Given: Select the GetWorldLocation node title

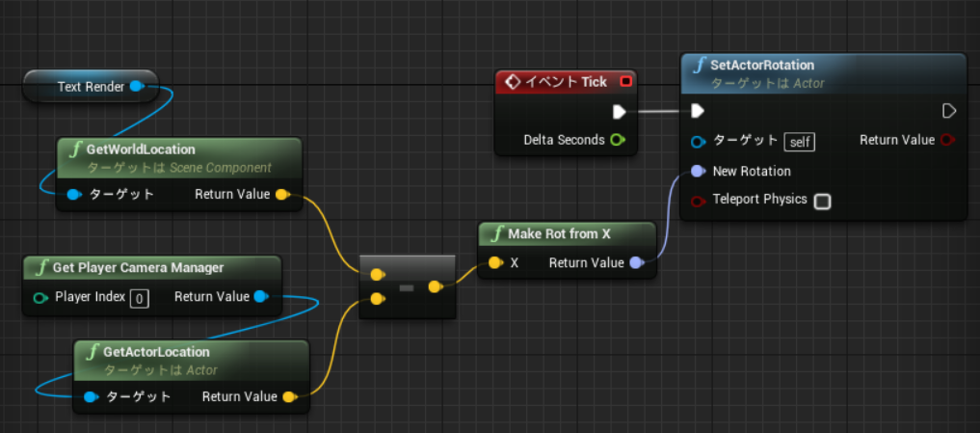Looking at the screenshot, I should pos(141,149).
